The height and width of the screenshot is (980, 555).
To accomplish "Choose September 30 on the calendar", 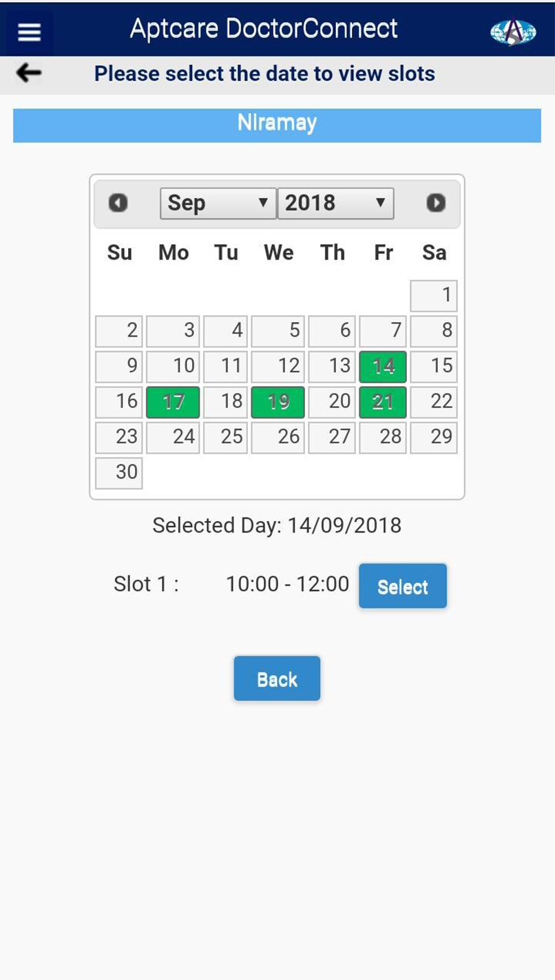I will [x=119, y=473].
